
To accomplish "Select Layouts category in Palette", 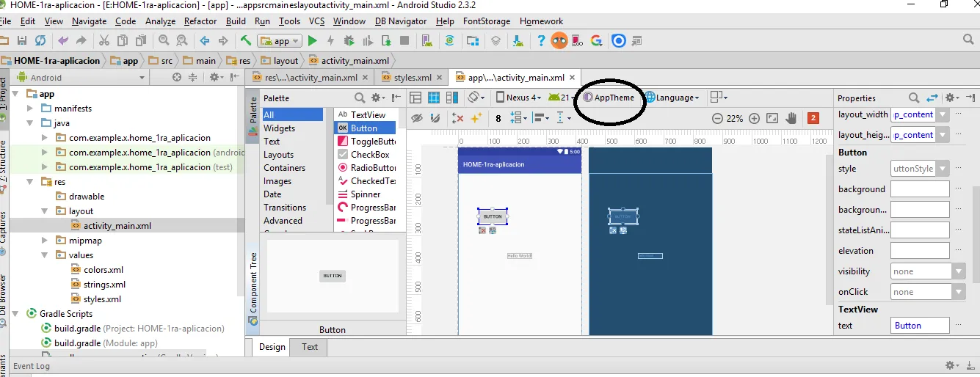I will coord(278,155).
